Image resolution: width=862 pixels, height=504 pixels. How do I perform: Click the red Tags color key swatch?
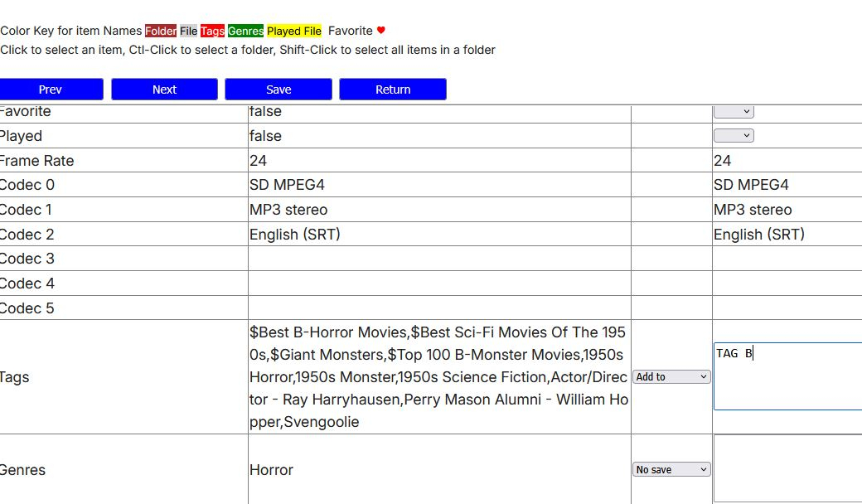(212, 31)
